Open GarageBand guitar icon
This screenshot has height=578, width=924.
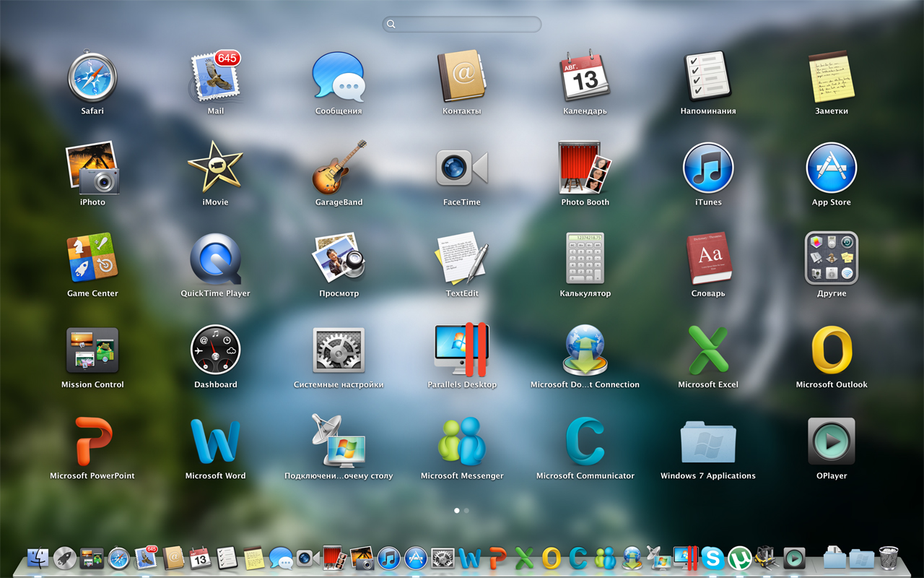tap(339, 168)
